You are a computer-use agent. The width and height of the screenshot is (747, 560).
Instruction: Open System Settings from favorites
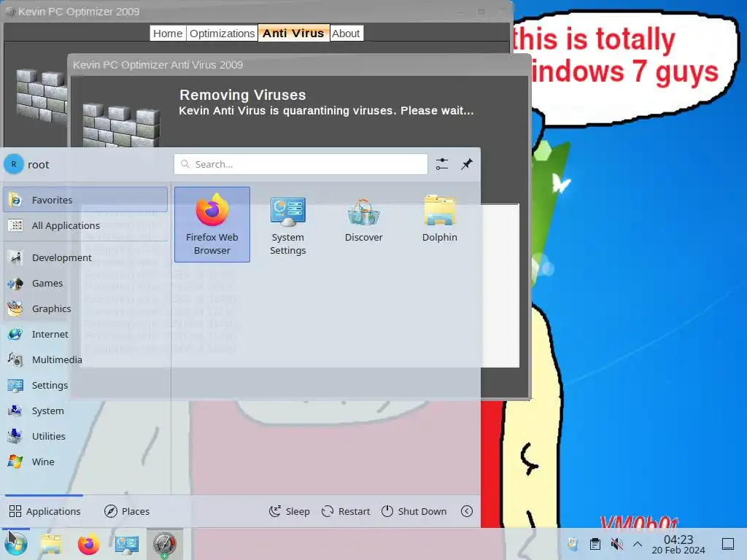tap(287, 225)
